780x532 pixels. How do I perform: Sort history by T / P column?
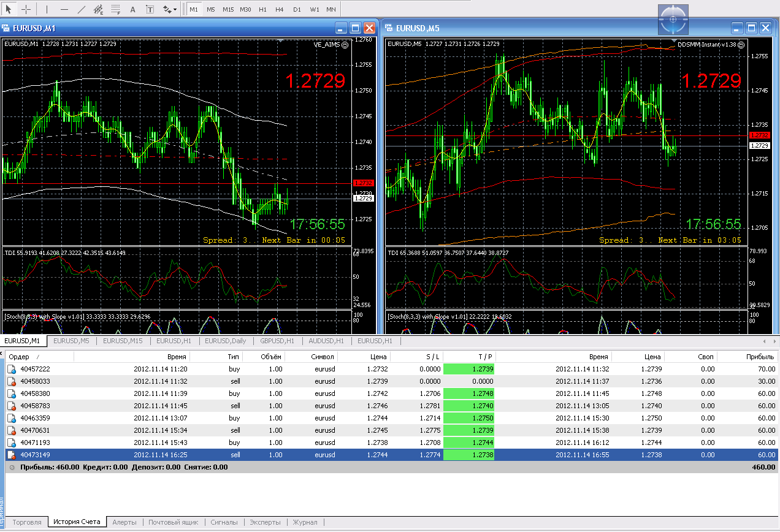coord(469,357)
